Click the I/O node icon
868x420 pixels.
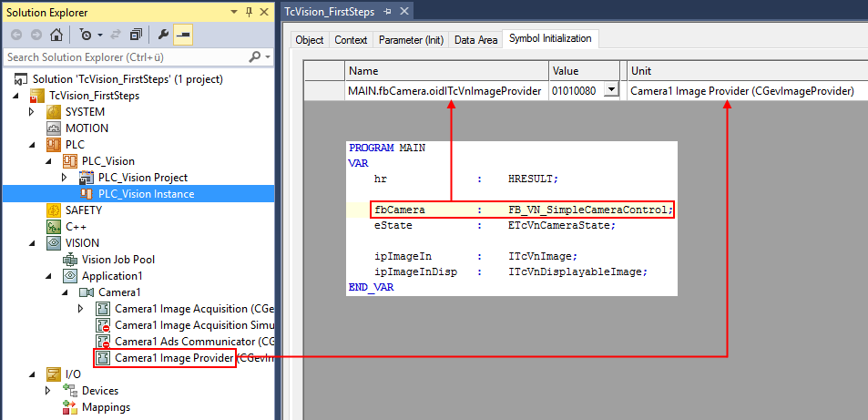[x=54, y=374]
